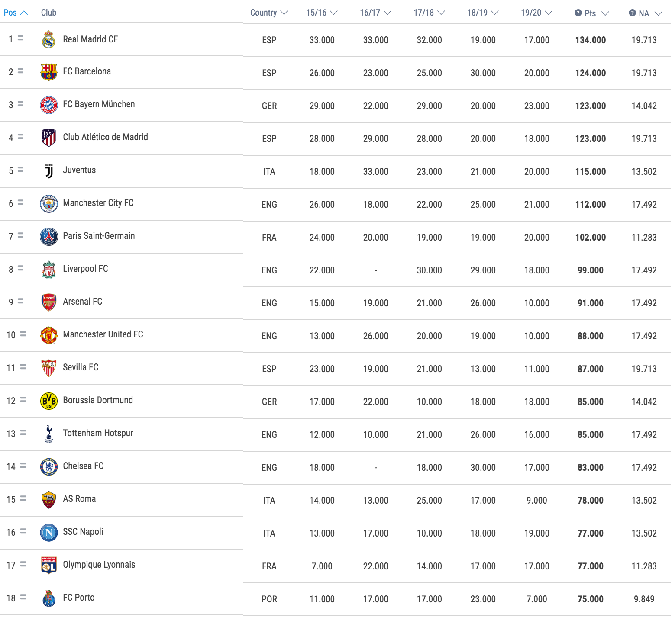Click the Pts column help icon
672x617 pixels.
(x=578, y=13)
